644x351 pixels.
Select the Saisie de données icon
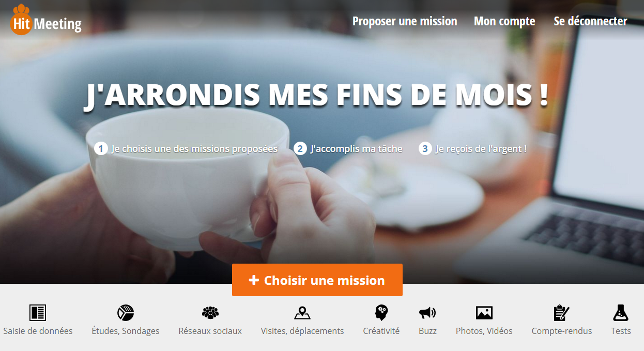[x=38, y=313]
